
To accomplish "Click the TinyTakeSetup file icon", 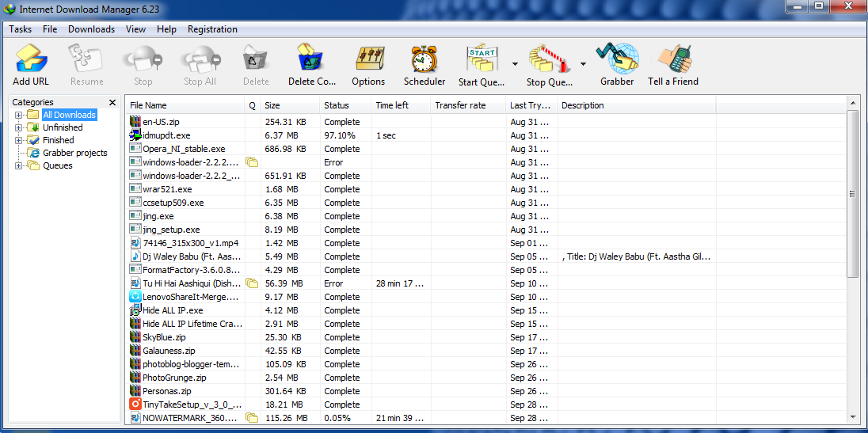I will point(135,405).
